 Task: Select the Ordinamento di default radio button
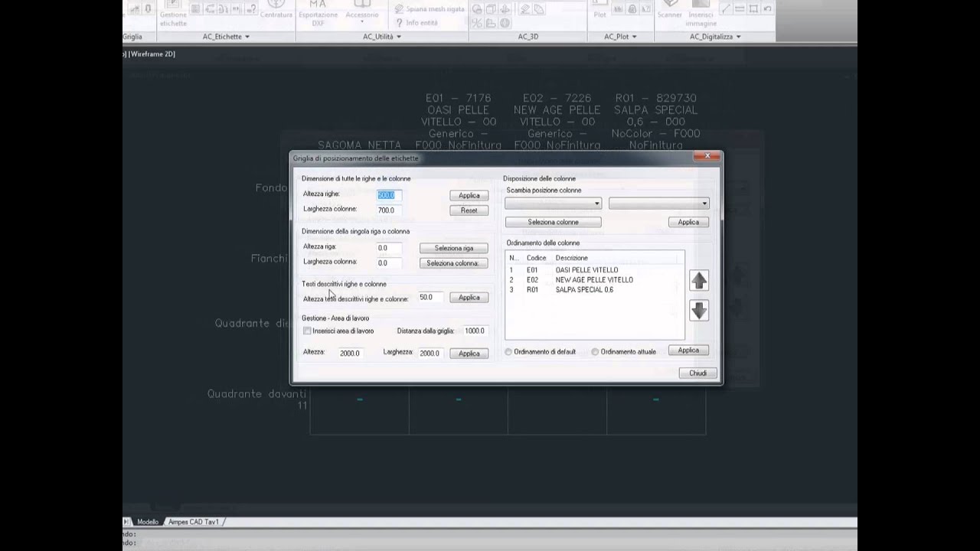(508, 352)
